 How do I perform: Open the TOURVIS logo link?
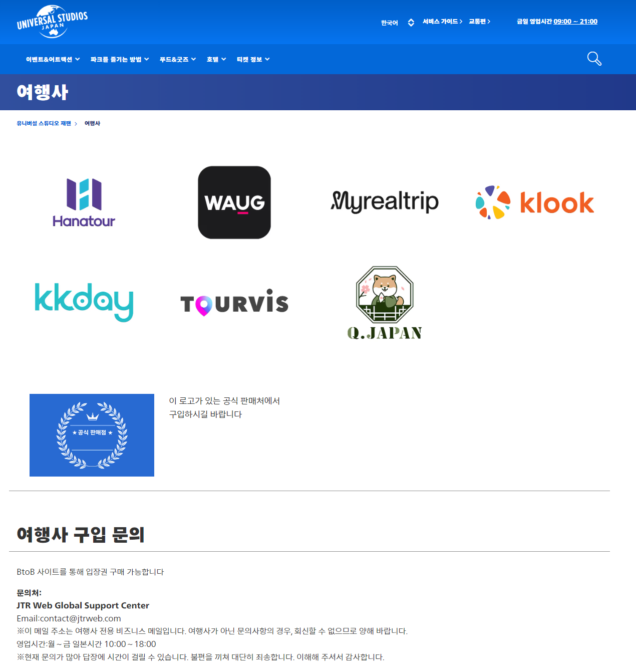[x=234, y=303]
